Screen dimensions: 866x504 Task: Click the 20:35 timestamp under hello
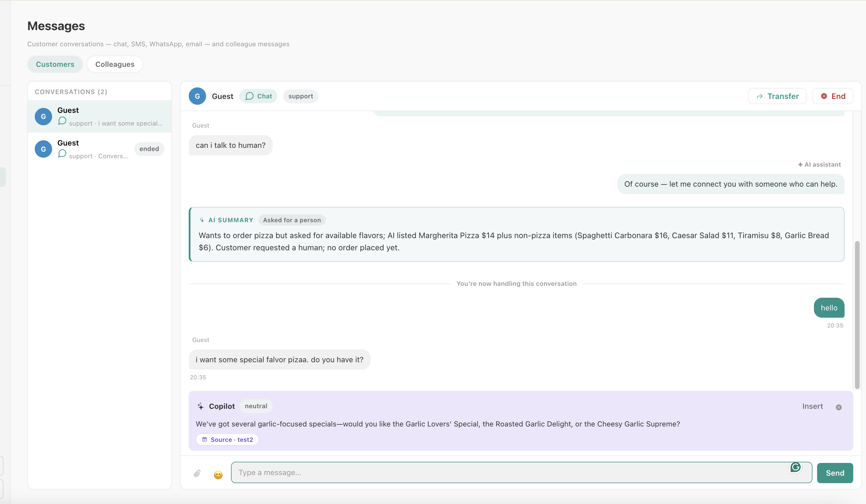pos(835,326)
